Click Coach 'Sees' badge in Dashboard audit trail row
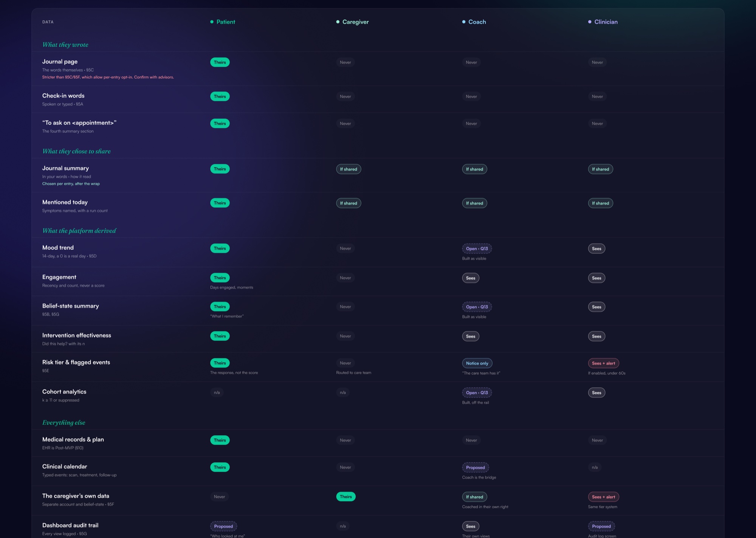The image size is (756, 538). click(x=471, y=526)
